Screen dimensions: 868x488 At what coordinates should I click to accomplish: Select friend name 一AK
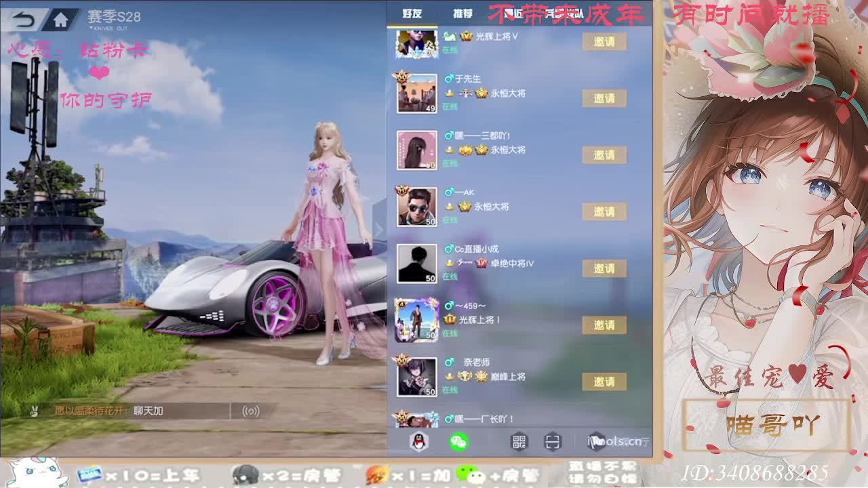coord(464,192)
